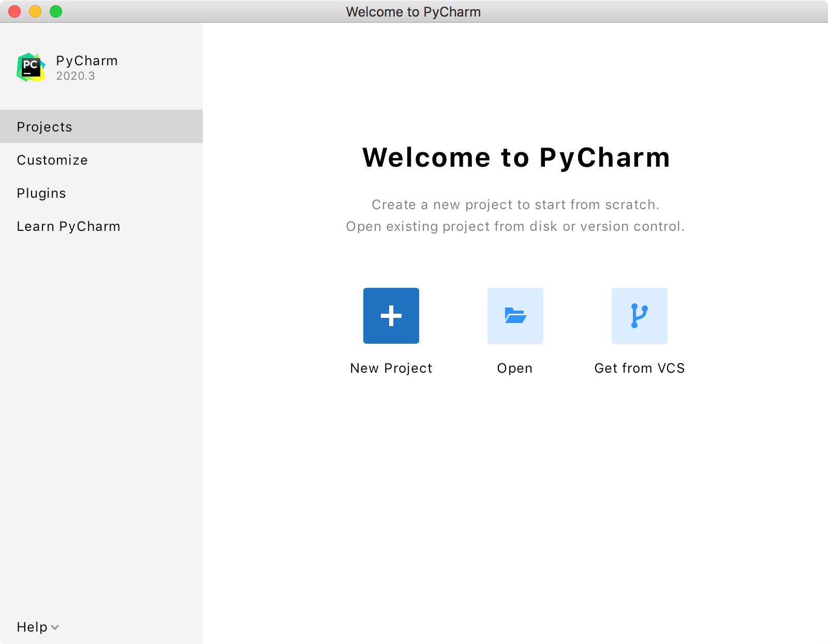Click the 2020.3 version number text
The width and height of the screenshot is (828, 644).
tap(76, 76)
